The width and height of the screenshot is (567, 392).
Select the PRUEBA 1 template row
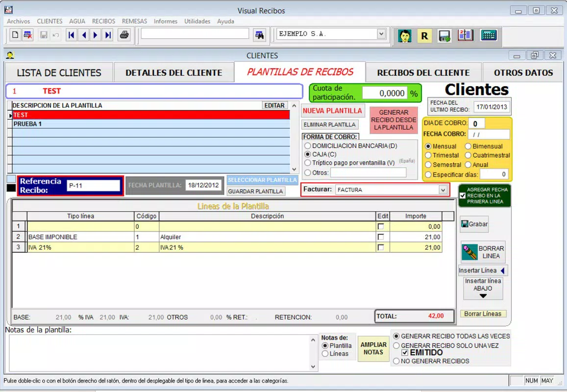coord(151,124)
